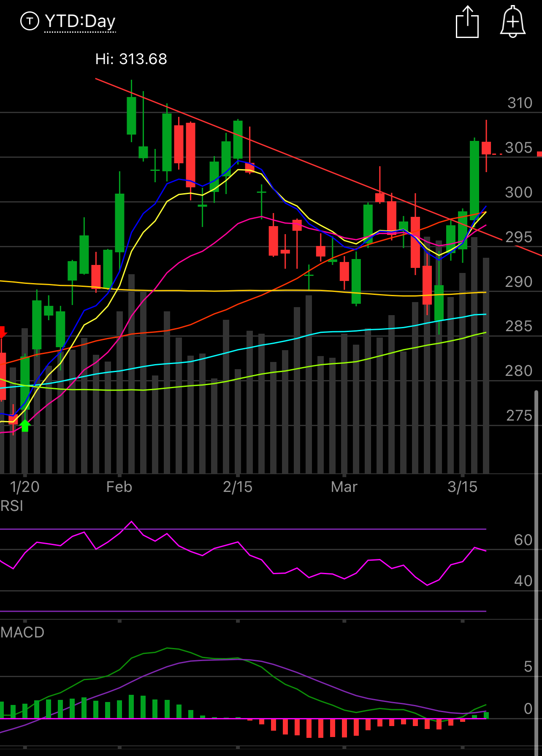Viewport: 542px width, 756px height.
Task: Select the 280 price axis label
Action: click(519, 371)
